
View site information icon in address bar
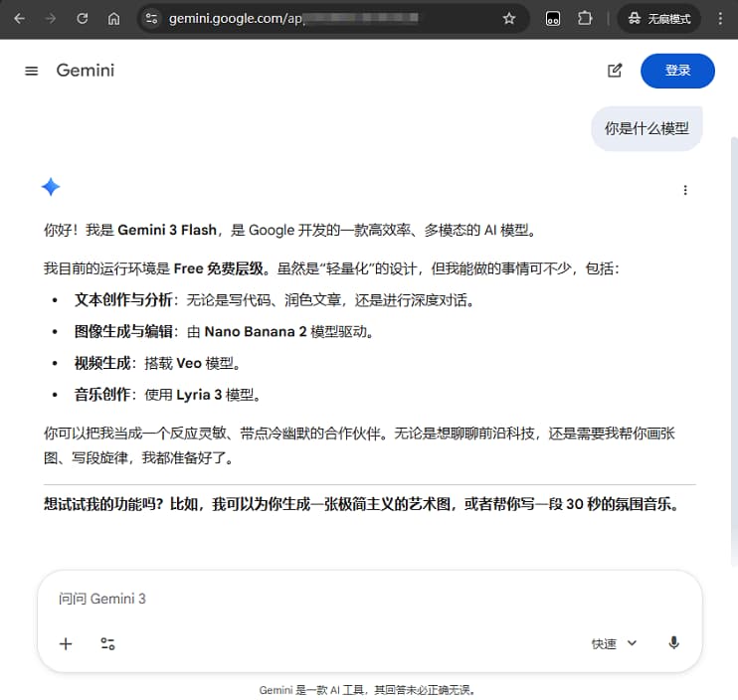[x=151, y=19]
